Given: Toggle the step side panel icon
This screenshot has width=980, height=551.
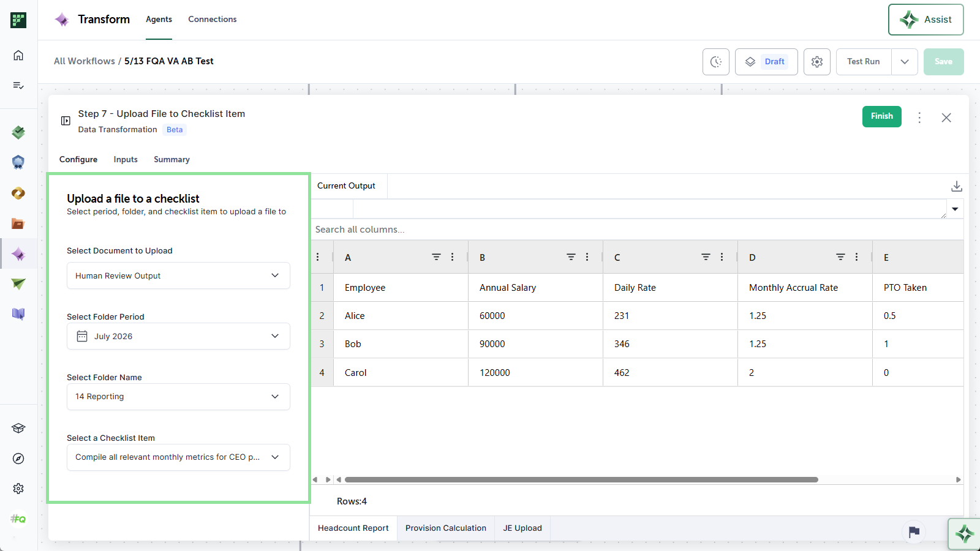Looking at the screenshot, I should [66, 121].
